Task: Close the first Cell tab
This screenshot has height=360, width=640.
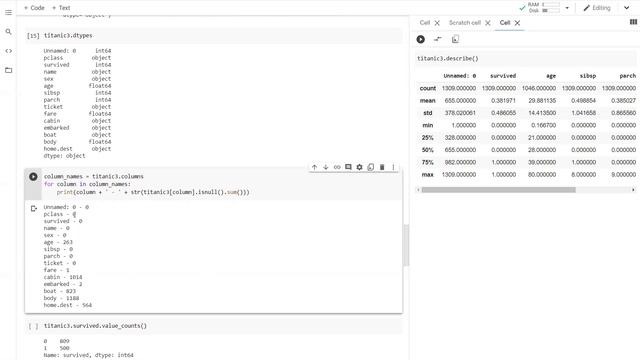Action: coord(437,23)
